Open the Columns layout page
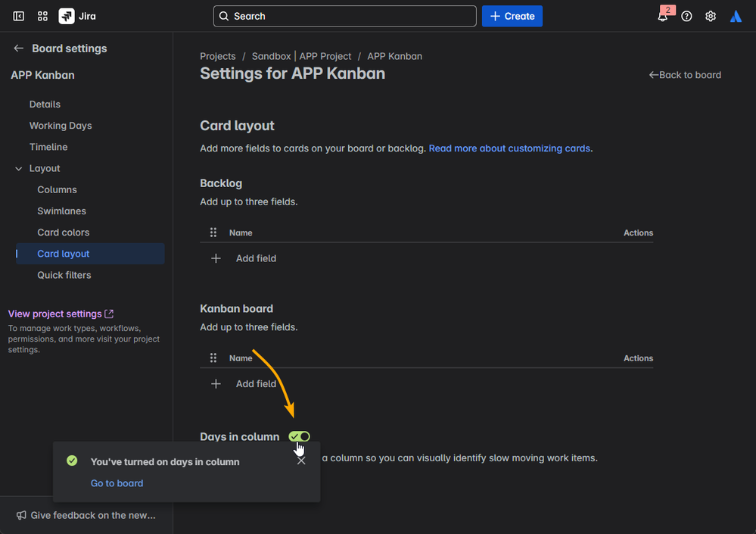Screen dimensions: 756x534 [x=57, y=189]
